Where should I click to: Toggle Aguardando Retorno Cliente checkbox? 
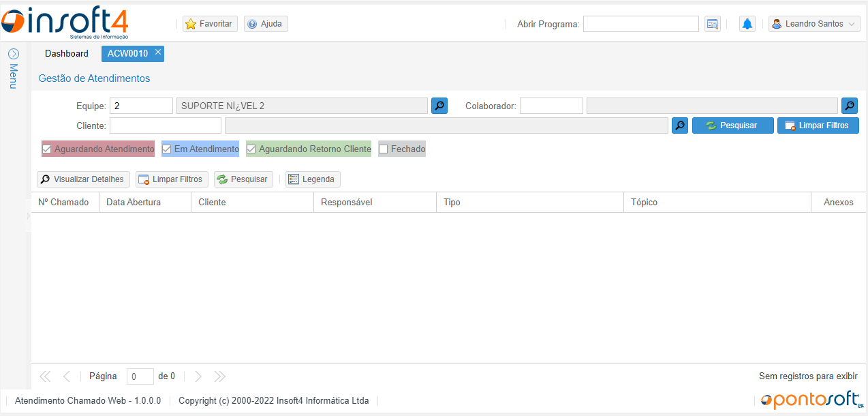(251, 149)
